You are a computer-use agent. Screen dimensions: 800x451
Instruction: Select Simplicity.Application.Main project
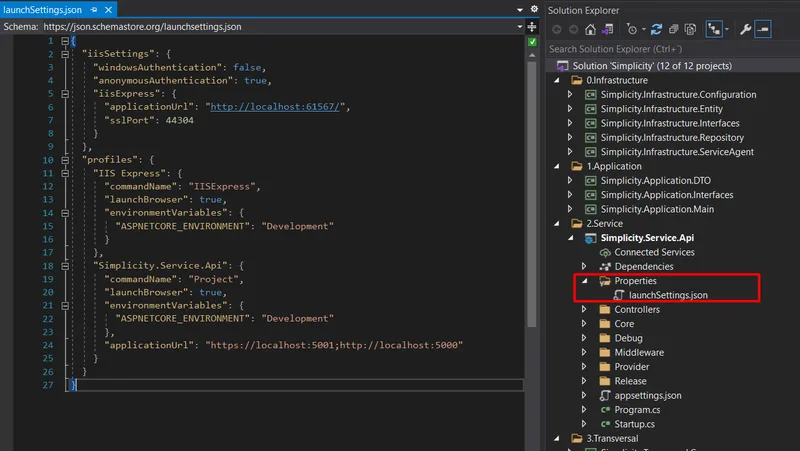[657, 209]
